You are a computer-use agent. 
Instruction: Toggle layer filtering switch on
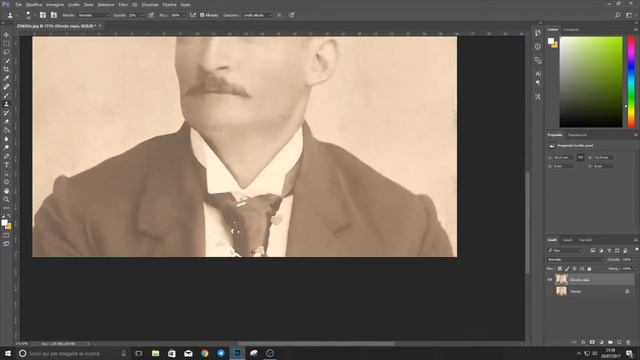point(636,250)
